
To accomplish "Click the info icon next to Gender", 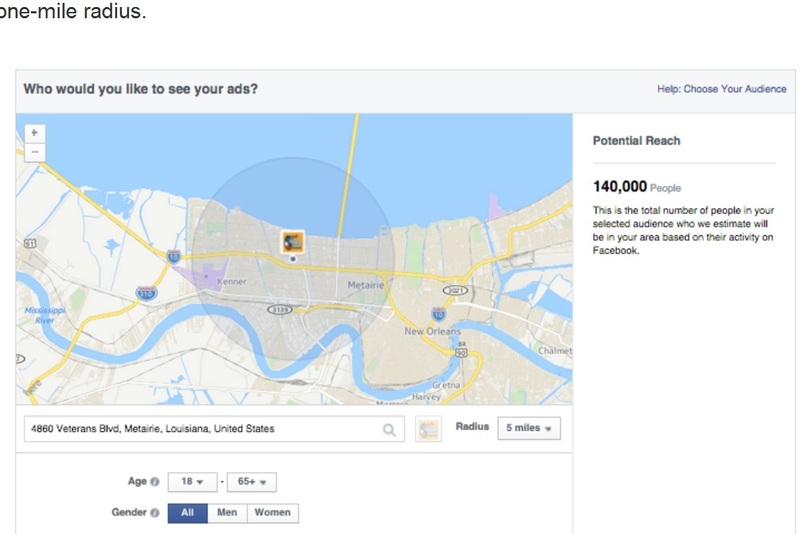I will click(156, 513).
